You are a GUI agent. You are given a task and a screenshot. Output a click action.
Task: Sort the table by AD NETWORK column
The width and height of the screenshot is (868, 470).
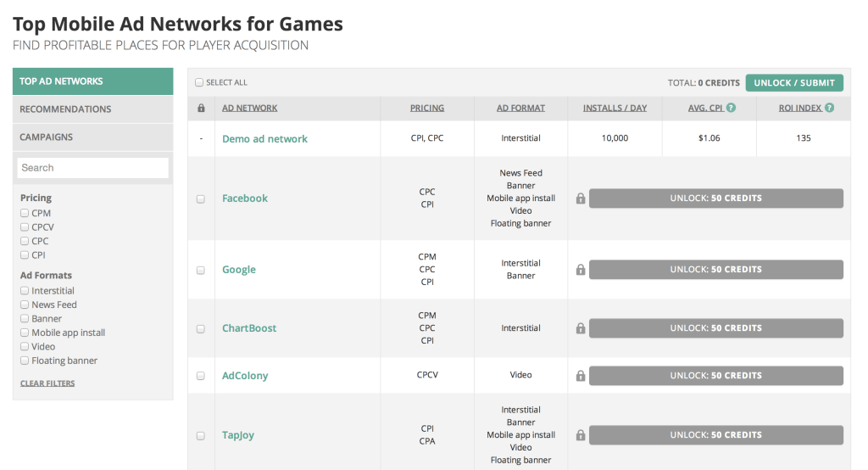249,109
